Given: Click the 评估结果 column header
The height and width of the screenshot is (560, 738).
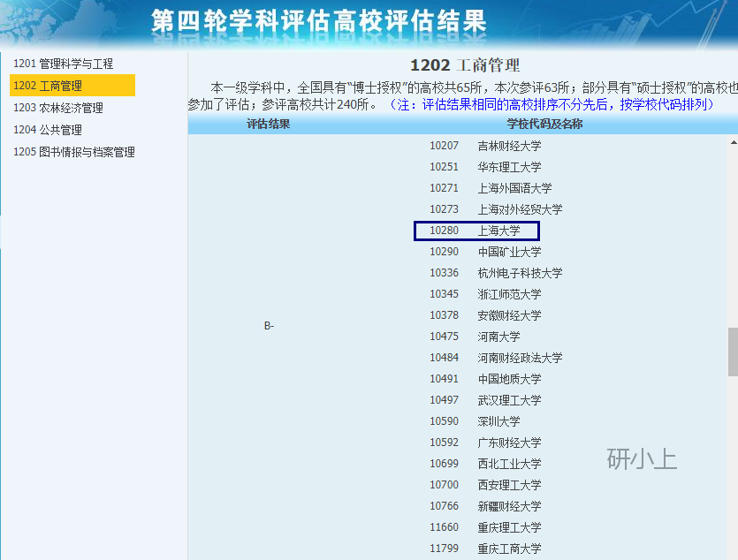Looking at the screenshot, I should coord(269,125).
